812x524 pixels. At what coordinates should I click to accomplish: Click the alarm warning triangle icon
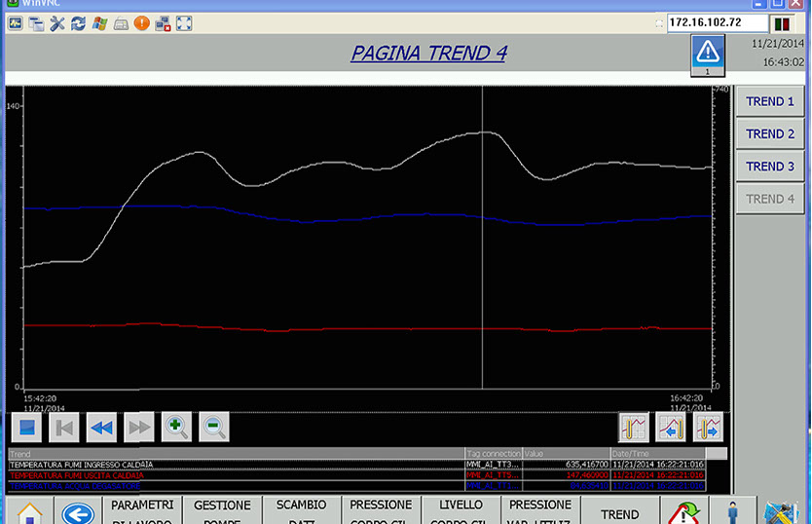[707, 53]
